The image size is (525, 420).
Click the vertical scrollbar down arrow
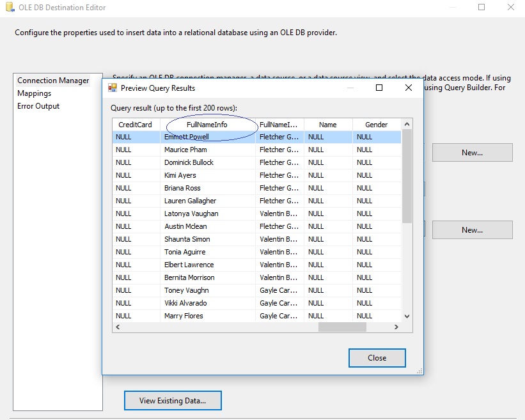point(407,316)
